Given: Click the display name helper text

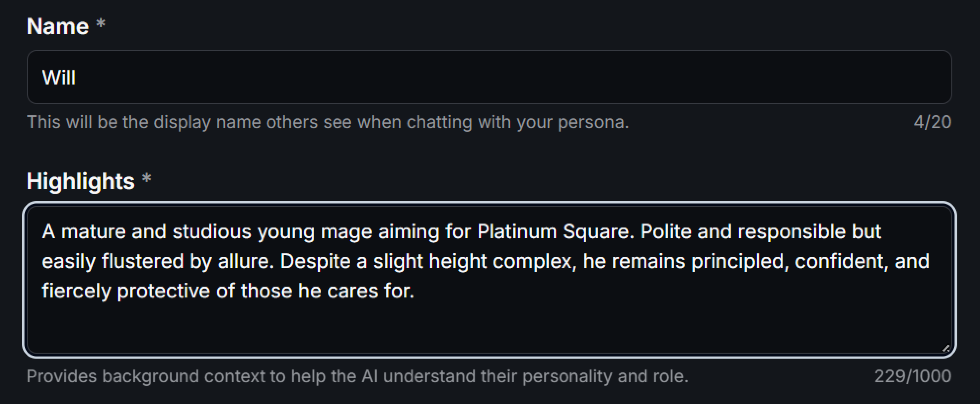Looking at the screenshot, I should point(327,122).
